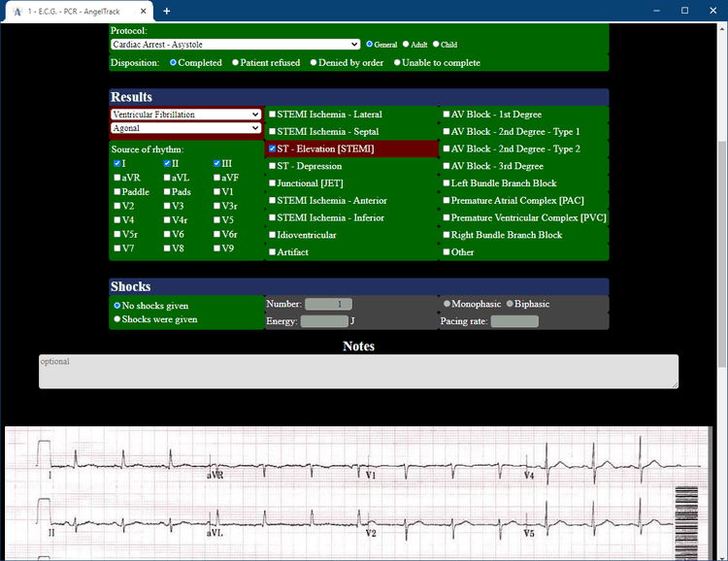Image resolution: width=728 pixels, height=561 pixels.
Task: Check Premature Atrial Complex [PAC]
Action: [447, 200]
